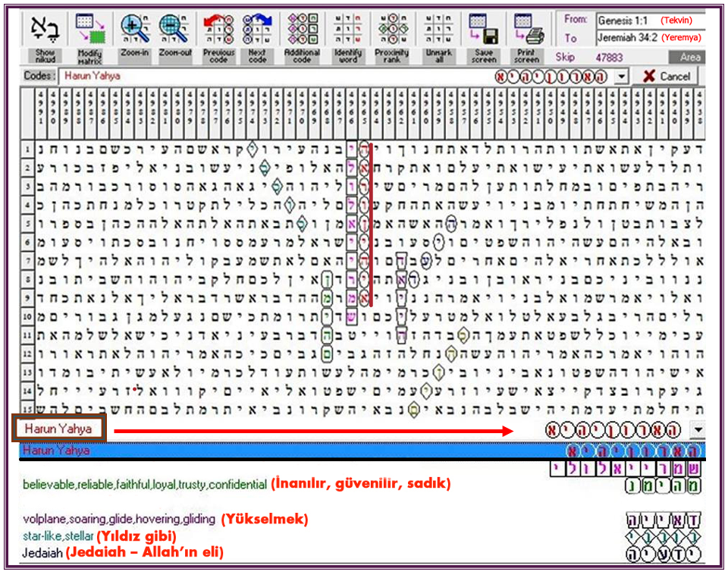
Task: Go to the Previous code
Action: pos(218,38)
